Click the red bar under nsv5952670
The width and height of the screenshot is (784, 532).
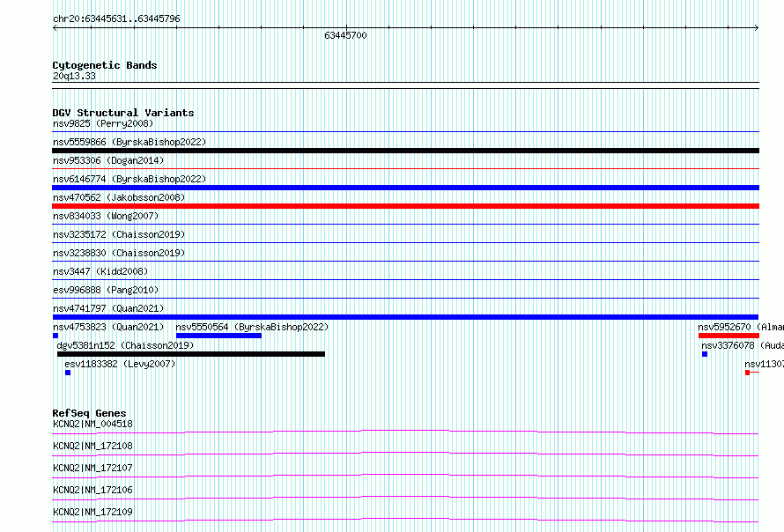point(729,336)
